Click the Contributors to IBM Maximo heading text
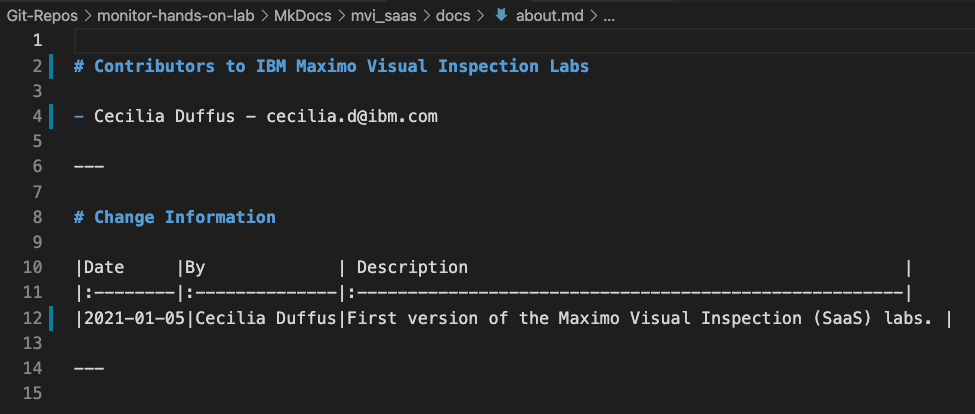The width and height of the screenshot is (975, 414). (341, 66)
